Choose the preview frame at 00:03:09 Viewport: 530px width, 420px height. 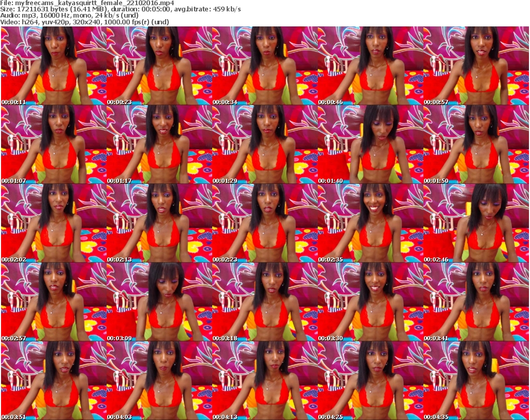pyautogui.click(x=159, y=302)
